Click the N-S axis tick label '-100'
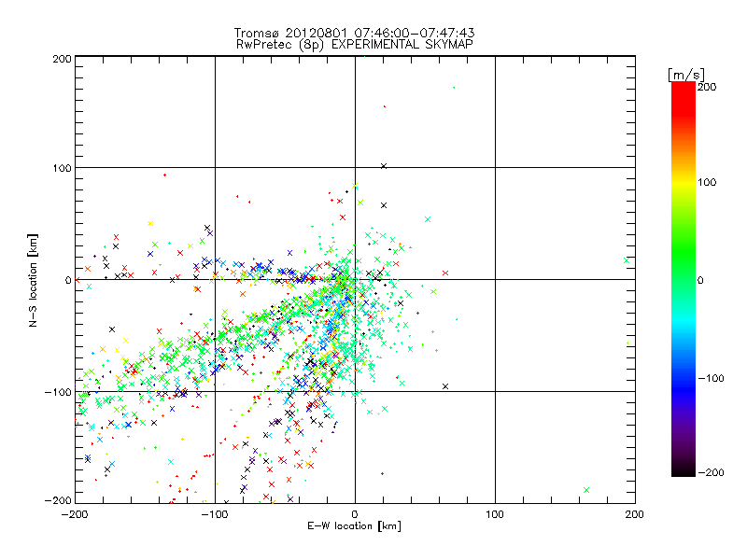This screenshot has height=560, width=747. [58, 392]
